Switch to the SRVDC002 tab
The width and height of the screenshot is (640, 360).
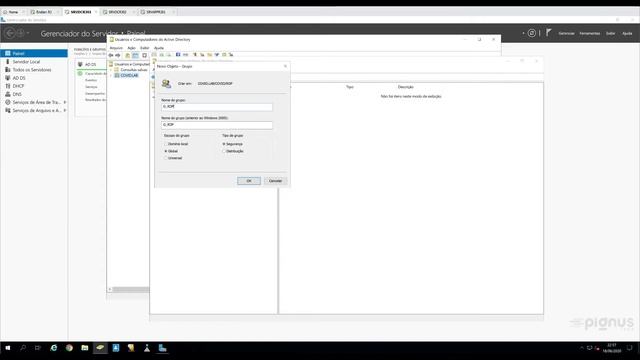[x=118, y=12]
